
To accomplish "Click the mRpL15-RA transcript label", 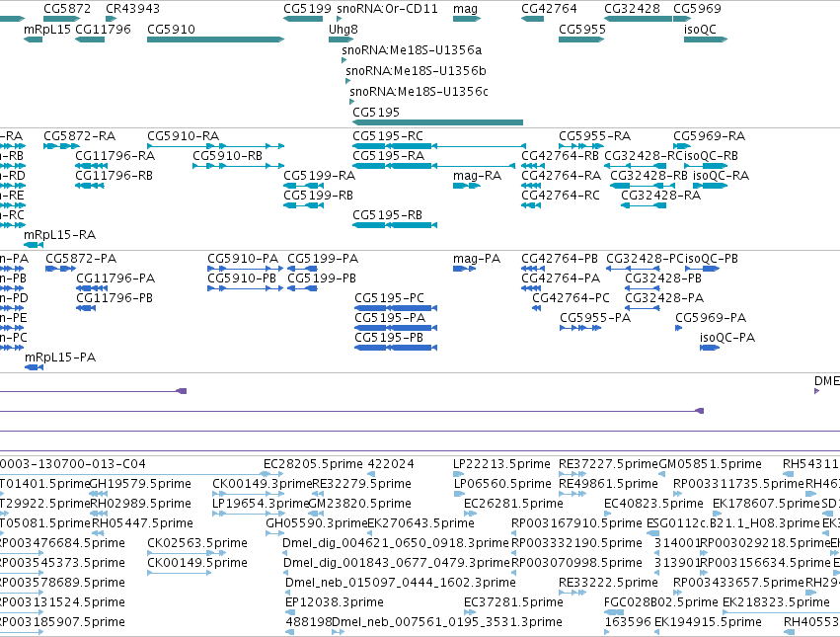I will [59, 235].
